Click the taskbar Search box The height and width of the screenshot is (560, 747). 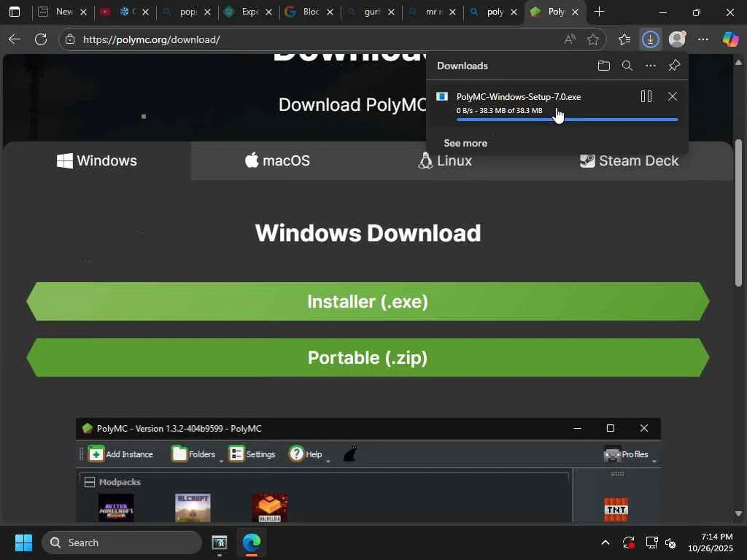[x=122, y=542]
